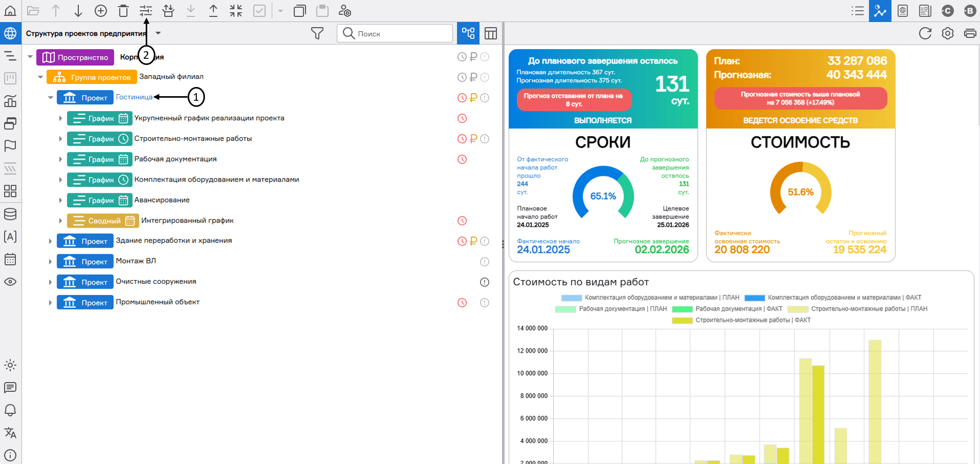The width and height of the screenshot is (980, 464).
Task: Open the filter funnel icon
Action: (317, 33)
